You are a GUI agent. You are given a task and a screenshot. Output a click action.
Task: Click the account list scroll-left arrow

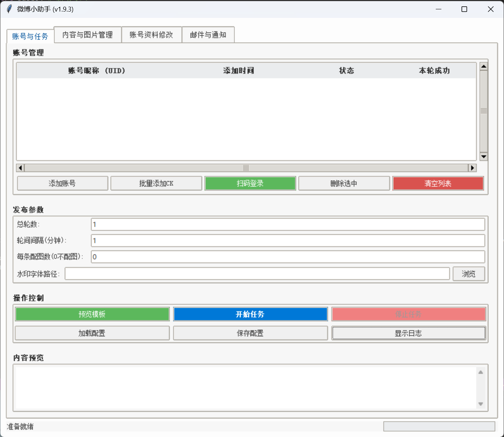pyautogui.click(x=21, y=168)
